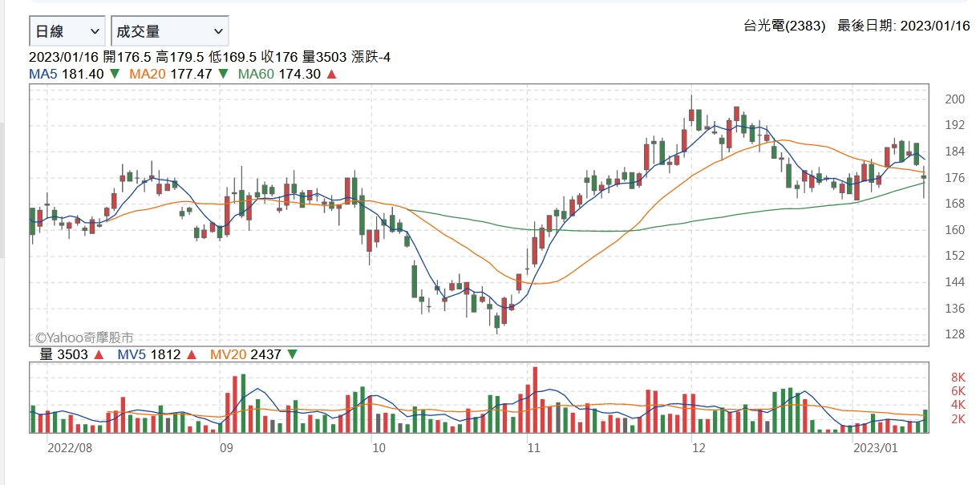
Task: Click the 10 month axis label
Action: coord(379,447)
